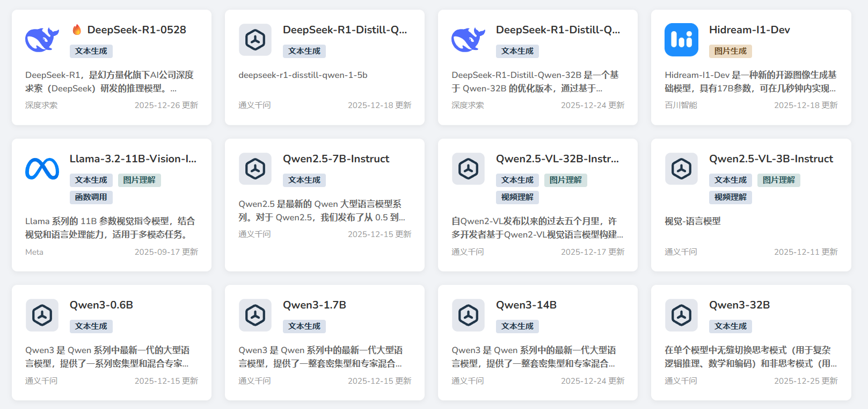Click the flame icon beside DeepSeek-R1-0528
Image resolution: width=868 pixels, height=409 pixels.
tap(77, 30)
